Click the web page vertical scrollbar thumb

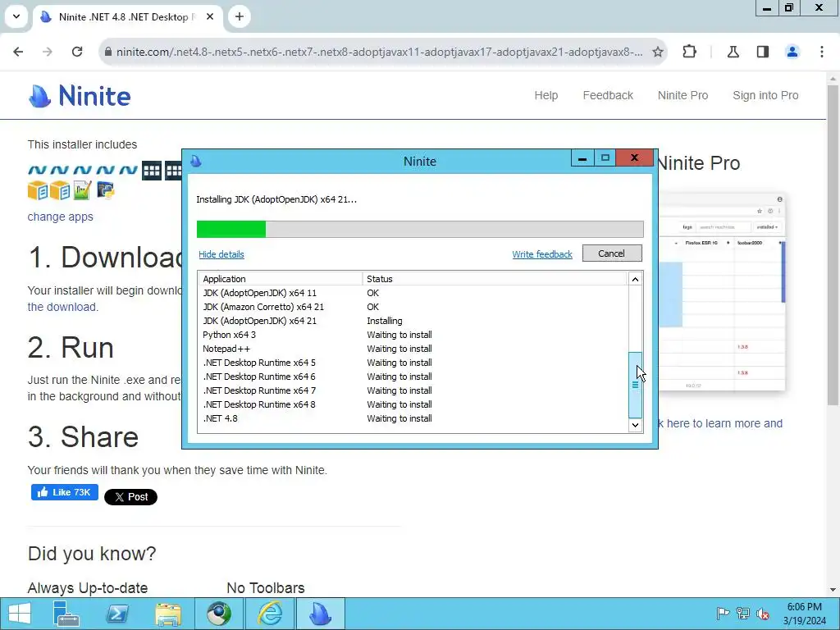[x=833, y=244]
